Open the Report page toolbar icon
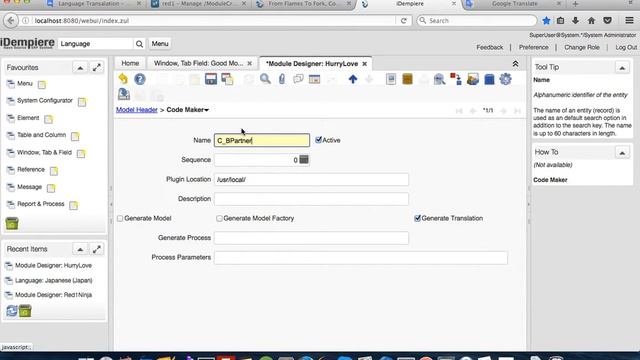 (x=391, y=79)
